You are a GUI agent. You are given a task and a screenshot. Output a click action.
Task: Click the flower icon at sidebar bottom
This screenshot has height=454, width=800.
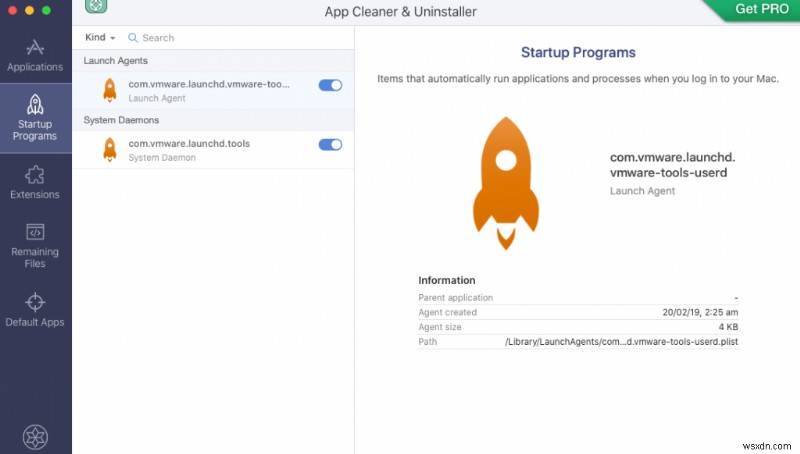[x=35, y=437]
